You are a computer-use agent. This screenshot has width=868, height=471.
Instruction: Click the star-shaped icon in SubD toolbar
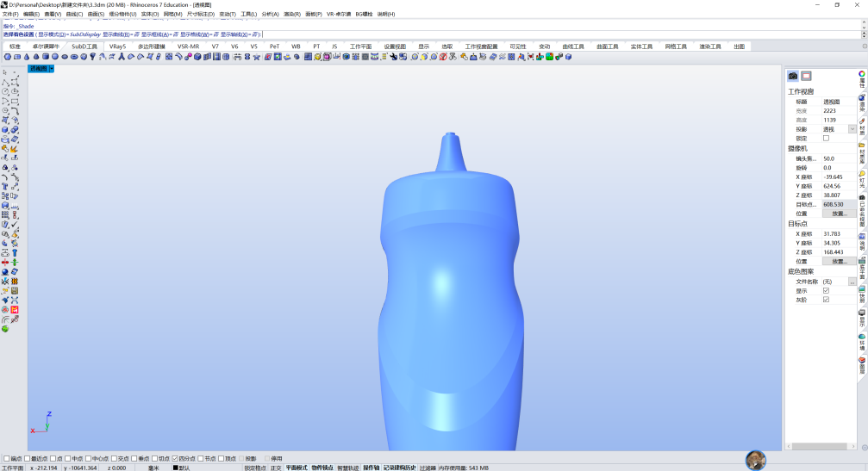pyautogui.click(x=256, y=57)
